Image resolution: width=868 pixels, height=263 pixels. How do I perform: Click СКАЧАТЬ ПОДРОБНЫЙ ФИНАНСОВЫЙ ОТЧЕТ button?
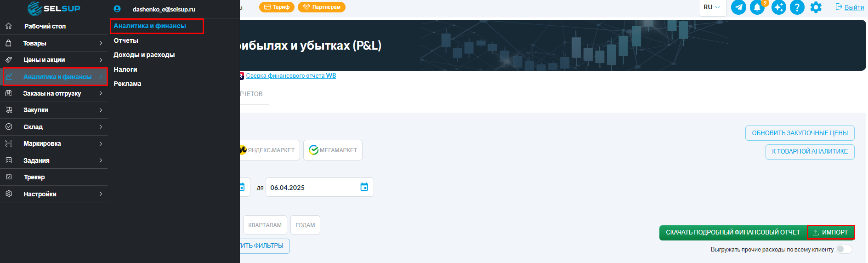733,232
